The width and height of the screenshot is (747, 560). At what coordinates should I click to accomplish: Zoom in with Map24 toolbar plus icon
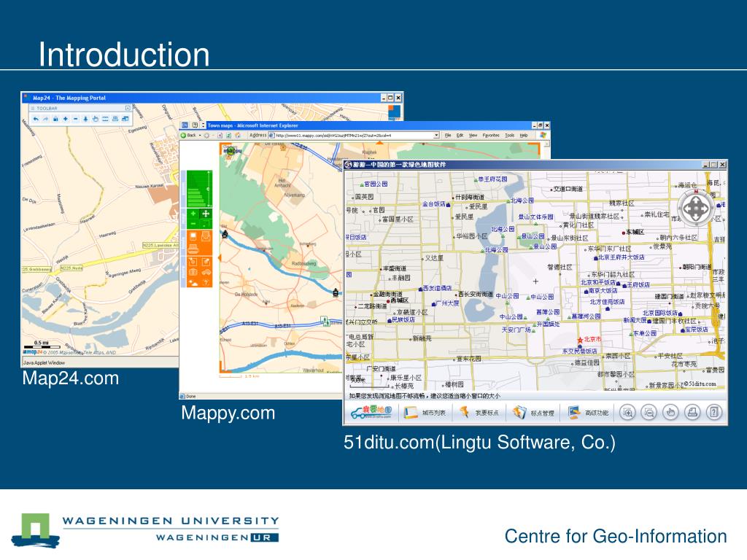coord(65,119)
